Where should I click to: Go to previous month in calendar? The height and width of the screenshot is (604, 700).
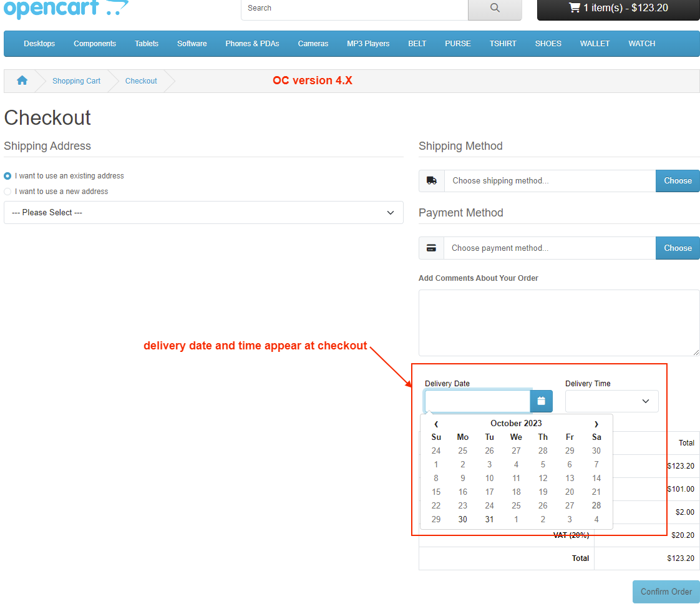(436, 424)
